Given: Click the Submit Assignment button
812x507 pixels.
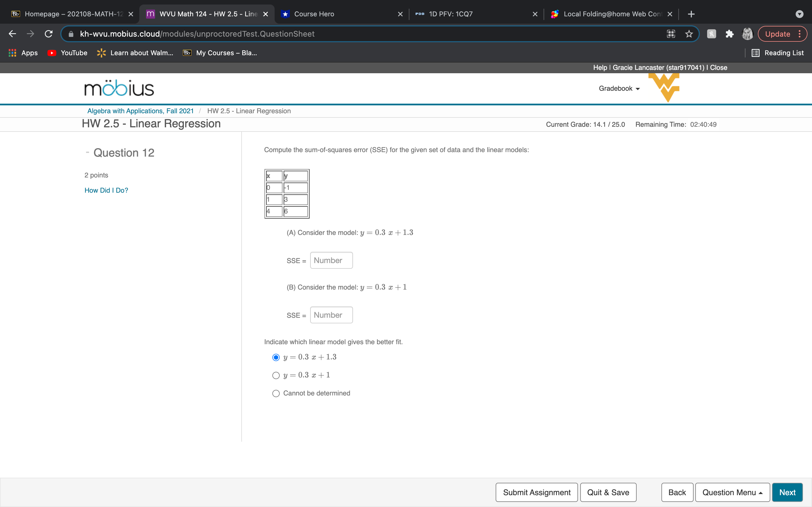Looking at the screenshot, I should click(x=536, y=492).
